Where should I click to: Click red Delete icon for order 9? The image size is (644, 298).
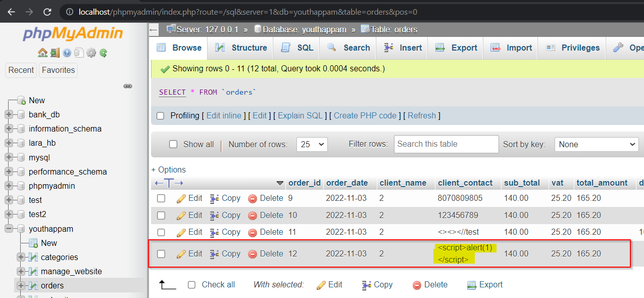pos(253,198)
